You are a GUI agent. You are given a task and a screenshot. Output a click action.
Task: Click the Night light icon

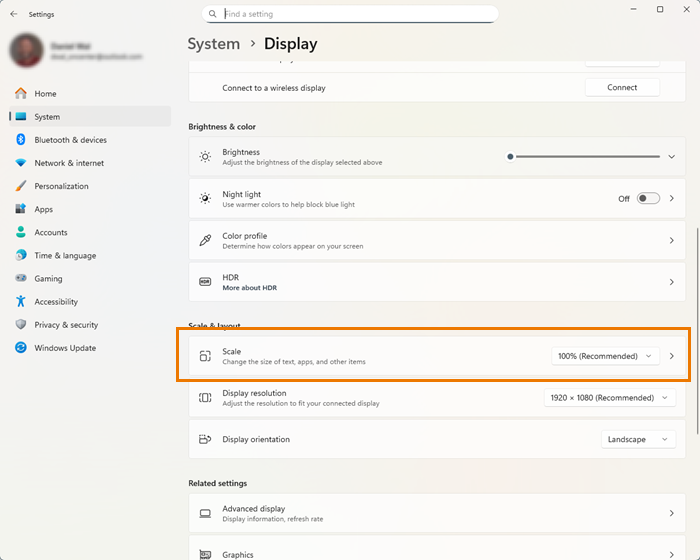point(205,198)
